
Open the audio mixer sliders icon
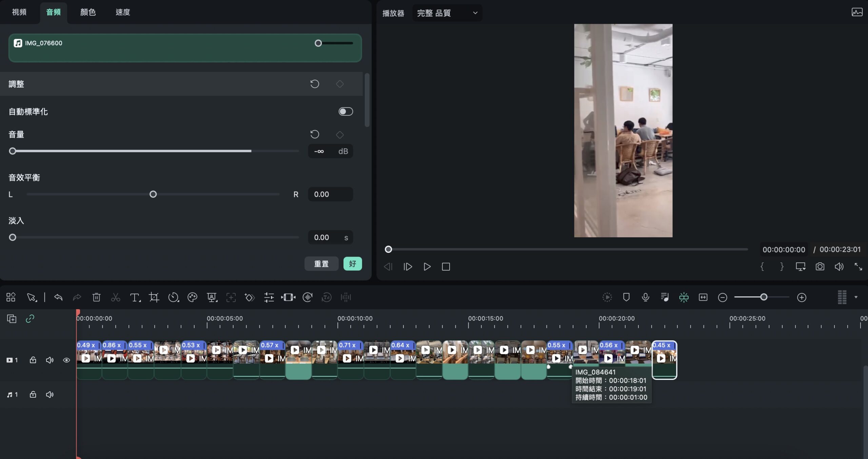coord(269,298)
